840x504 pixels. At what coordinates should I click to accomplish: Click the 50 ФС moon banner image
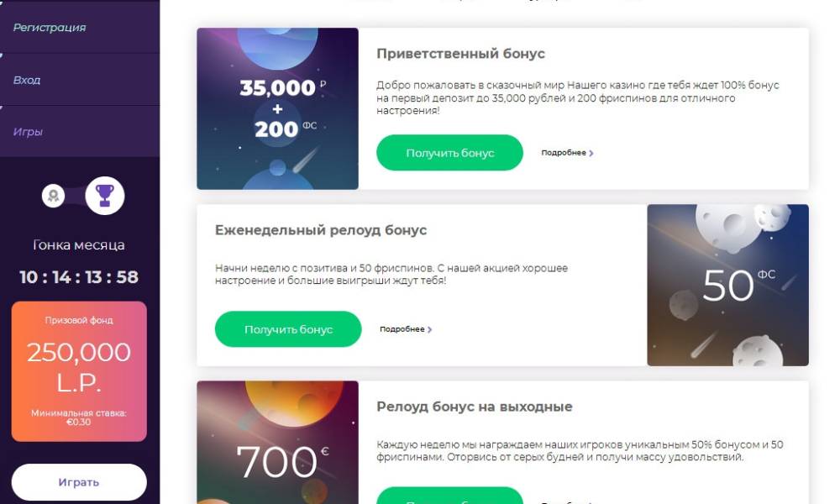[727, 286]
